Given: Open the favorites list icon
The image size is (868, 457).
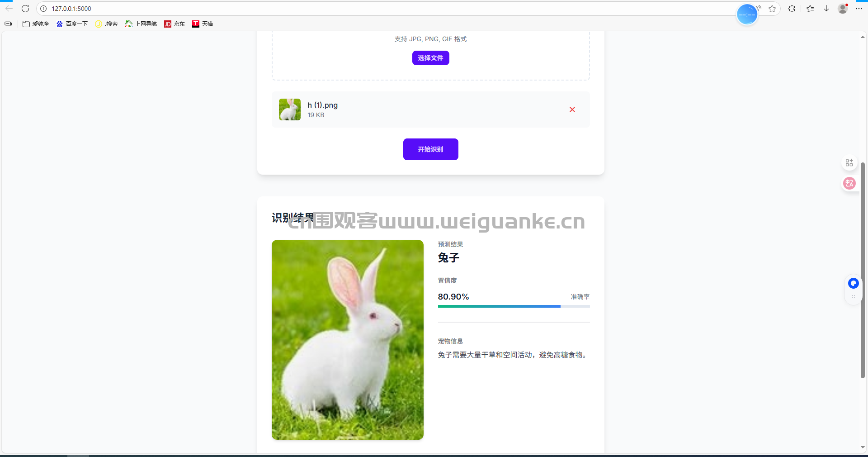Looking at the screenshot, I should coord(810,9).
